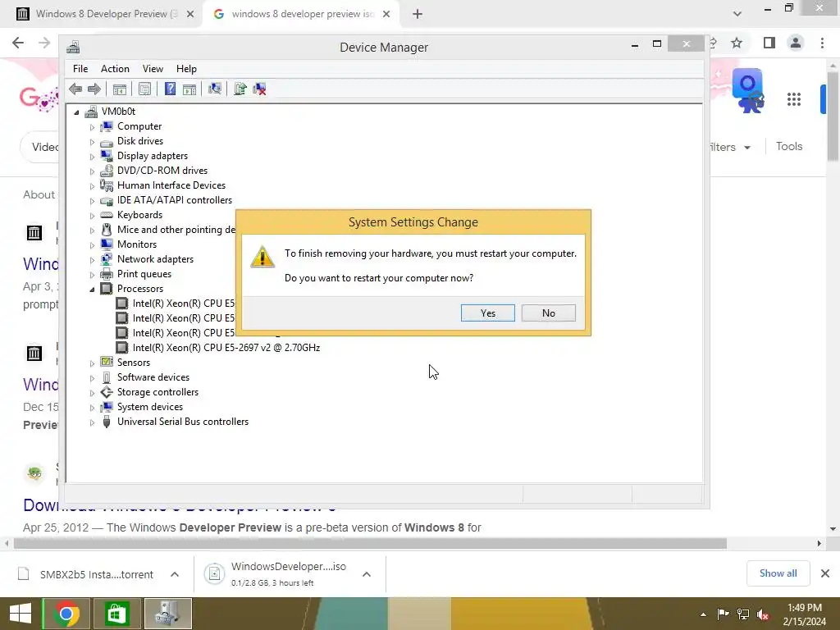
Task: Click the Forward arrow in Device Manager toolbar
Action: tap(94, 89)
